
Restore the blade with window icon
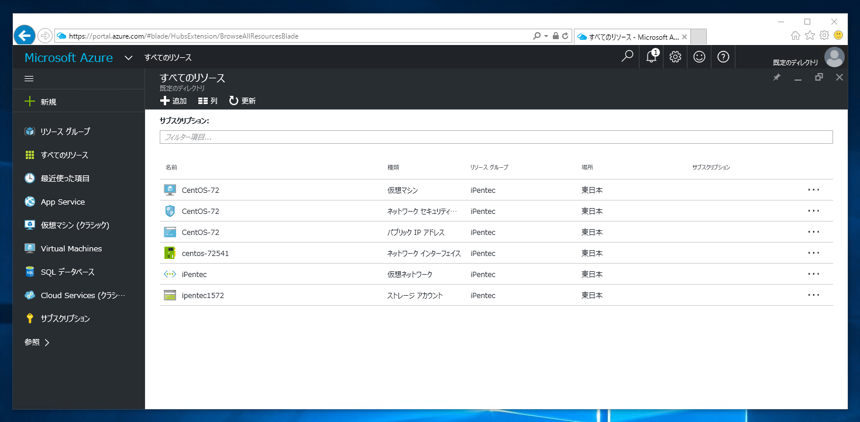pyautogui.click(x=819, y=77)
